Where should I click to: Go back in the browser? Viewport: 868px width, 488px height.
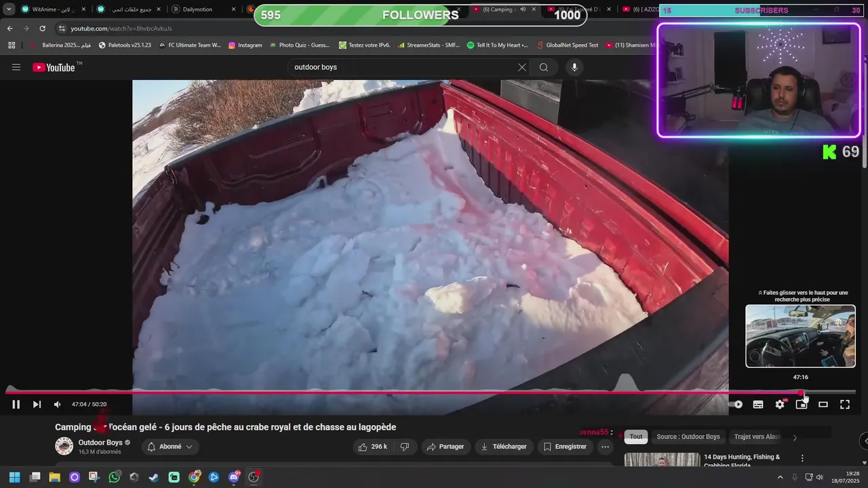[9, 28]
